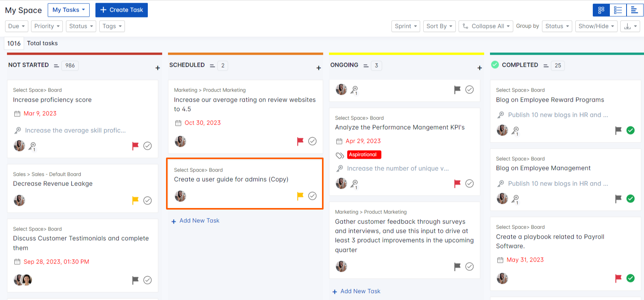Click plus icon in ONGOING column header
This screenshot has width=644, height=300.
(x=480, y=68)
